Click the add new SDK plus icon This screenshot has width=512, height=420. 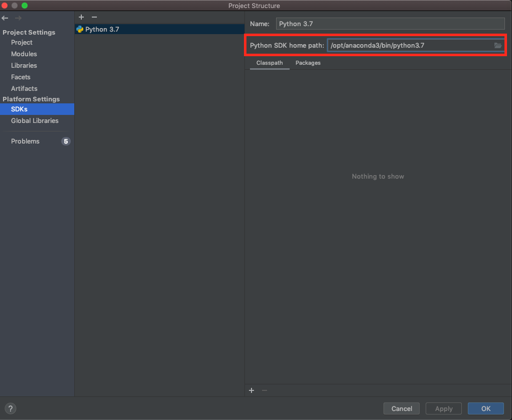coord(81,17)
